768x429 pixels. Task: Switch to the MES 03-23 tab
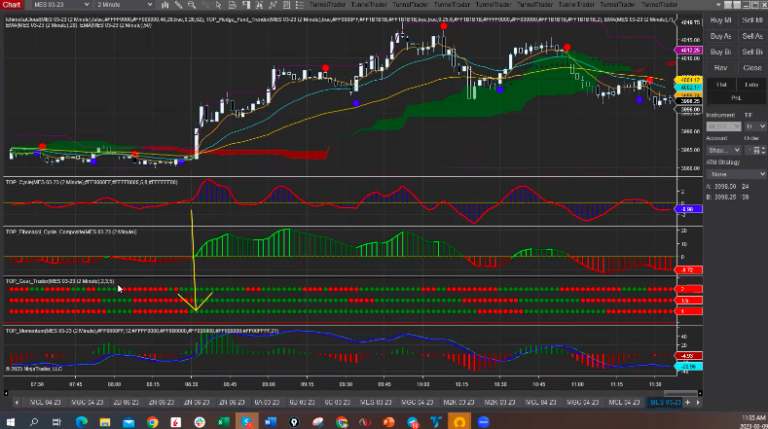point(664,402)
